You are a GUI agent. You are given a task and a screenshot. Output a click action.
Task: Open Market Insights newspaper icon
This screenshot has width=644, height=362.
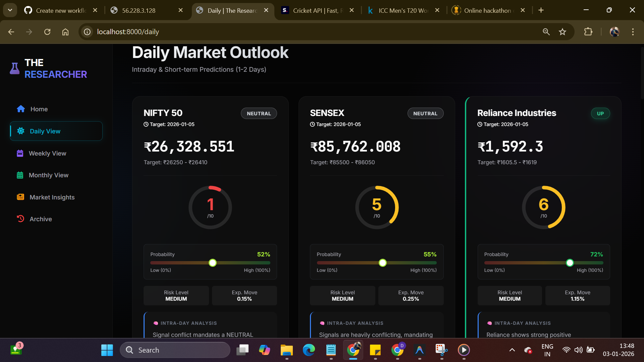20,197
